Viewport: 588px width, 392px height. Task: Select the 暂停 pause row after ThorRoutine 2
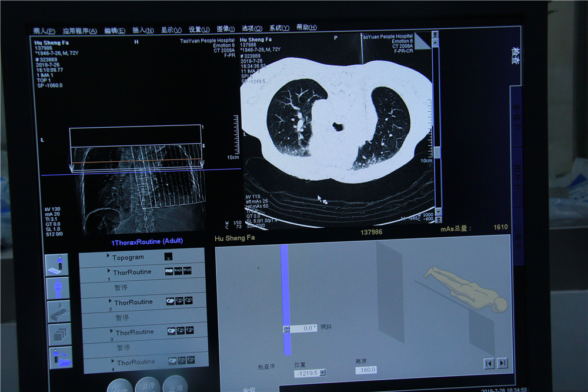[x=144, y=318]
